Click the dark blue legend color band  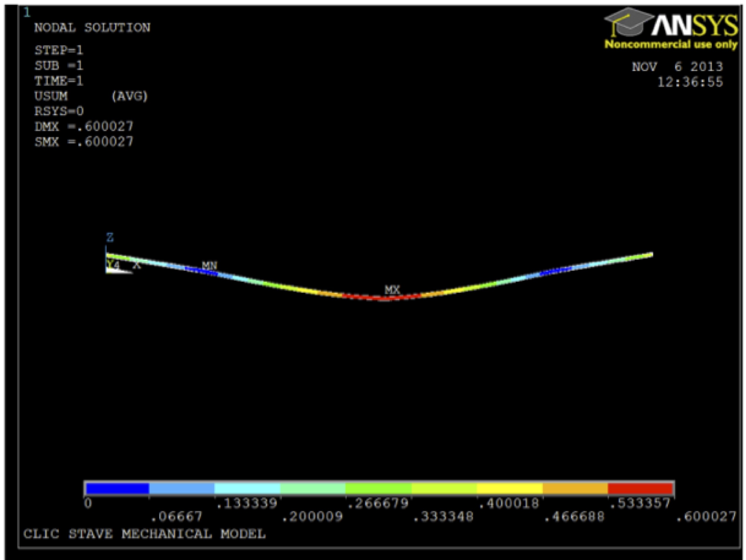(117, 489)
